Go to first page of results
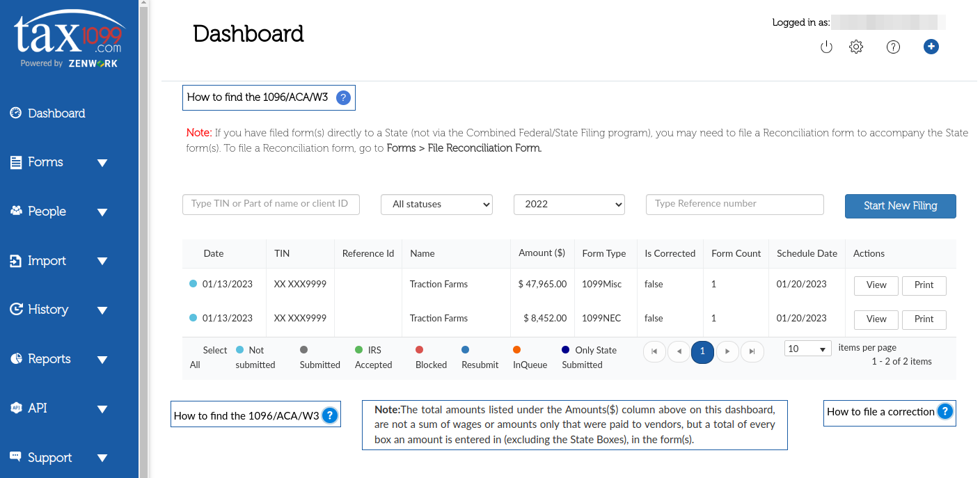 [654, 351]
